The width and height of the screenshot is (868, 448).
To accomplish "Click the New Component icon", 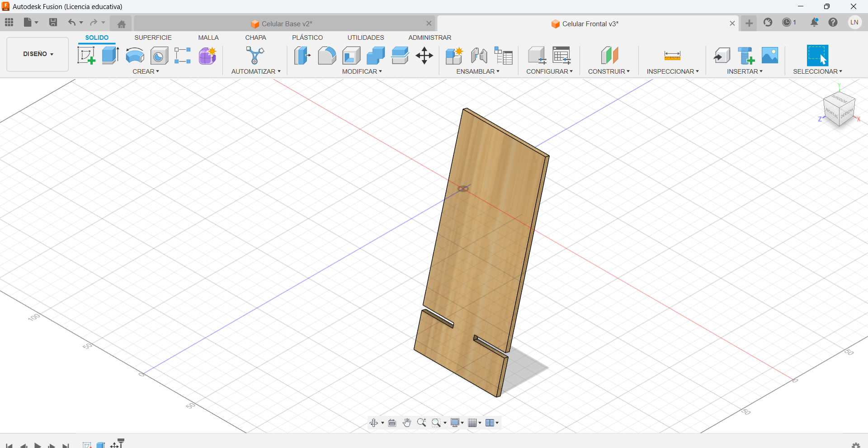I will (x=454, y=56).
